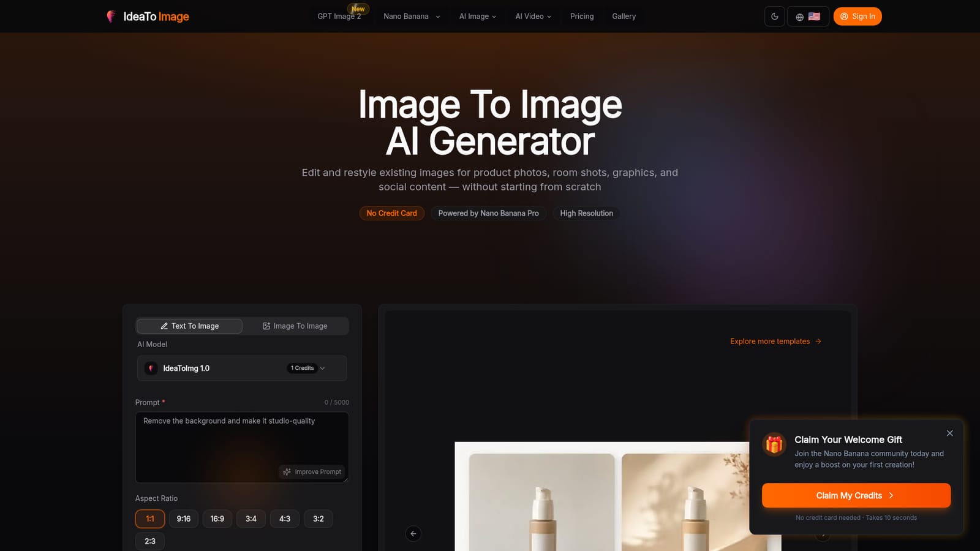
Task: Select the 3:2 aspect ratio
Action: pos(318,519)
